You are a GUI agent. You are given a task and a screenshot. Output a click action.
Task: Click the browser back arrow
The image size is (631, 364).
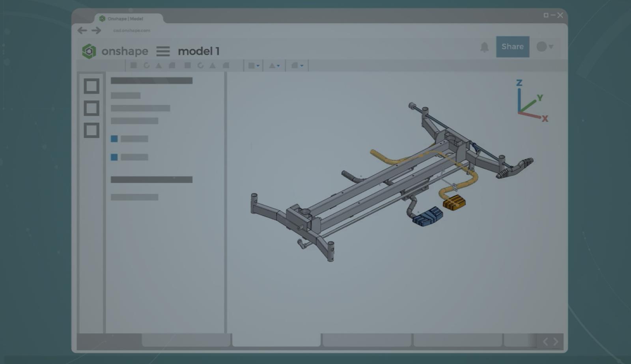coord(82,30)
